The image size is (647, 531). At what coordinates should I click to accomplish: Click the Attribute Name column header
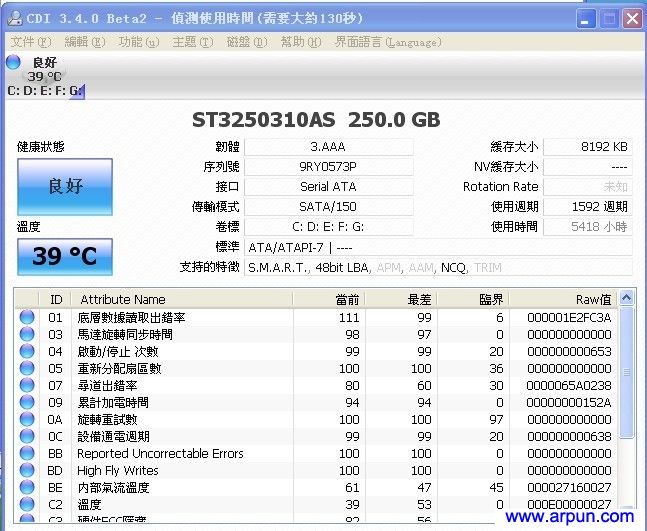point(123,299)
